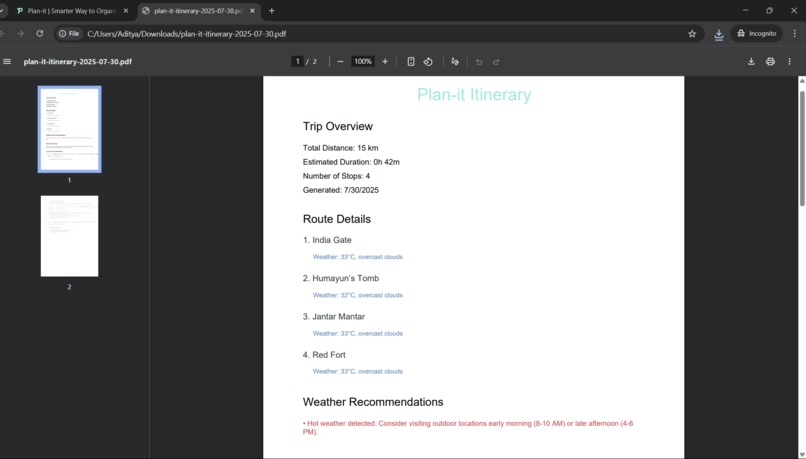Click weather line under Red Fort
806x459 pixels.
click(x=358, y=372)
